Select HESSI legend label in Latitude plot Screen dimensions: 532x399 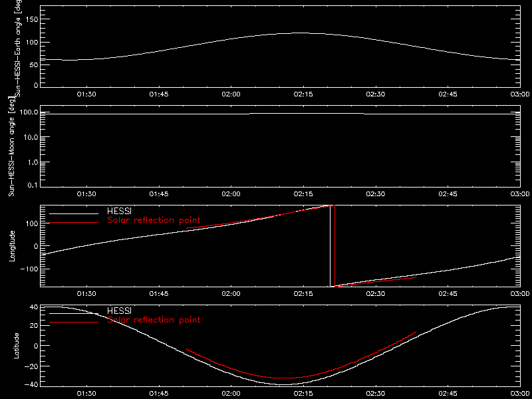click(x=119, y=311)
